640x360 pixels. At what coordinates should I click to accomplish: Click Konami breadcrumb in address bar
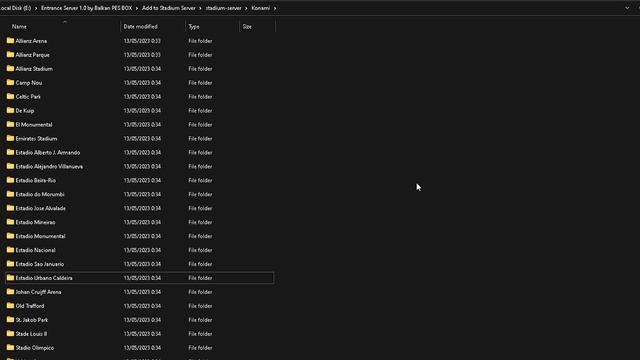tap(260, 8)
